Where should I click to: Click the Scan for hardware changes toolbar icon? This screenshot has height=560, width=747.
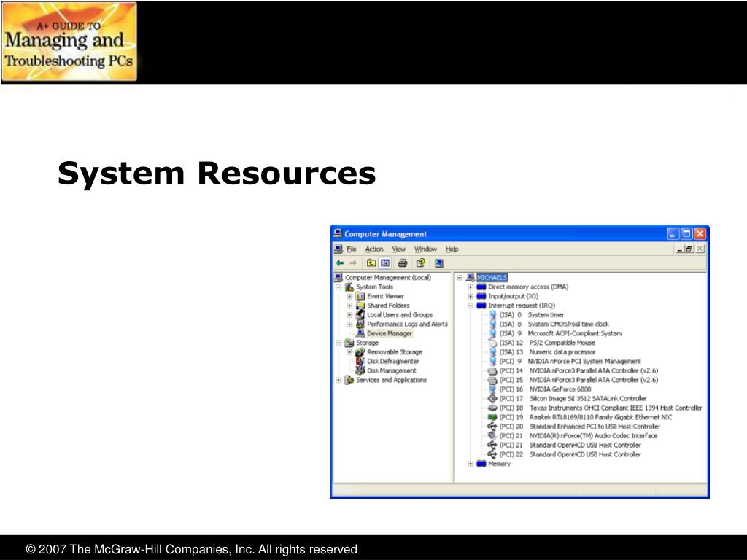[x=438, y=262]
